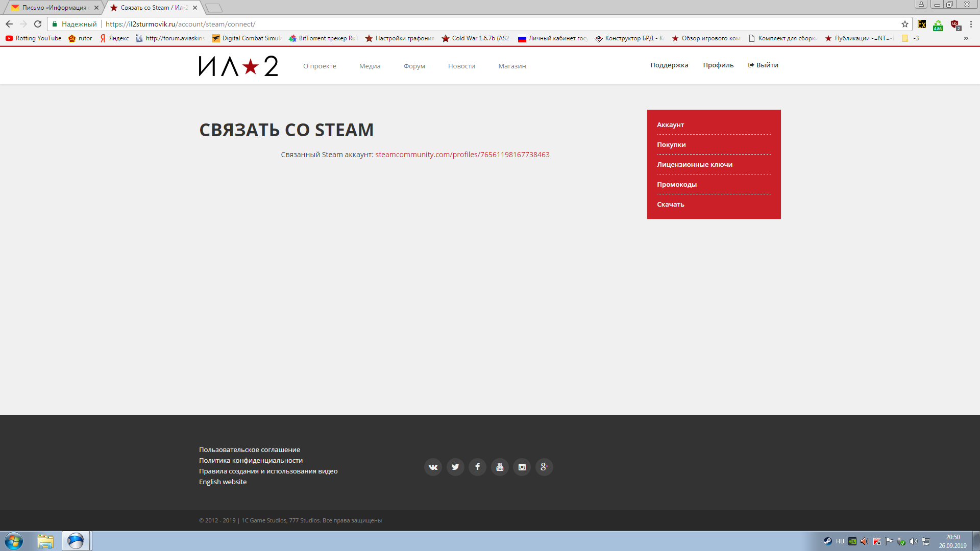
Task: Open the Twitter footer icon
Action: (x=455, y=467)
